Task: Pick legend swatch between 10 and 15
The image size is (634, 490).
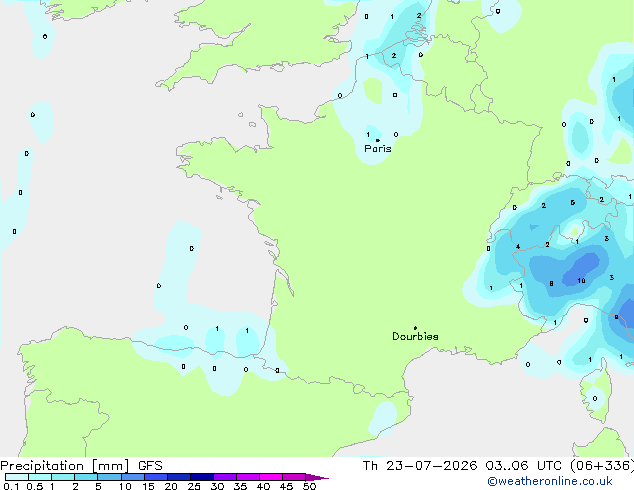Action: point(133,477)
